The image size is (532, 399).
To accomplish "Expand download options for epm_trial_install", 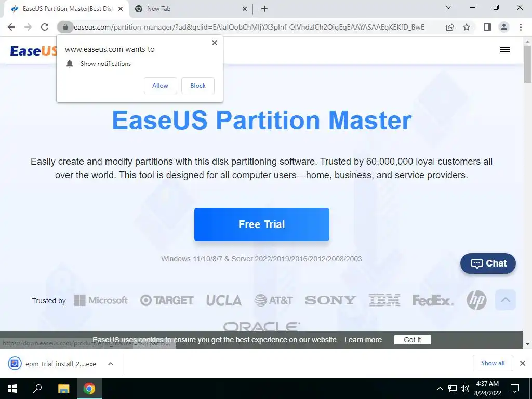I will pyautogui.click(x=111, y=364).
